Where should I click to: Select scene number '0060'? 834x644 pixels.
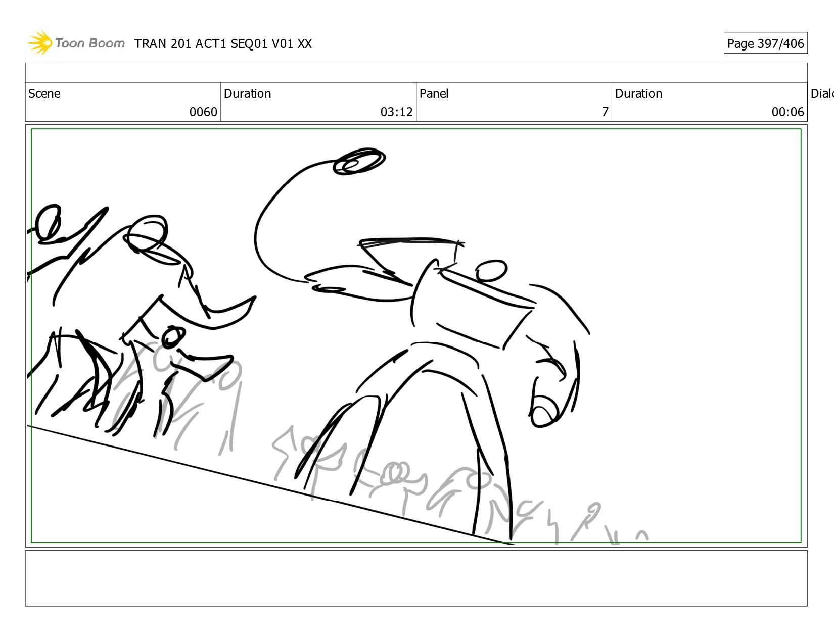tap(203, 112)
